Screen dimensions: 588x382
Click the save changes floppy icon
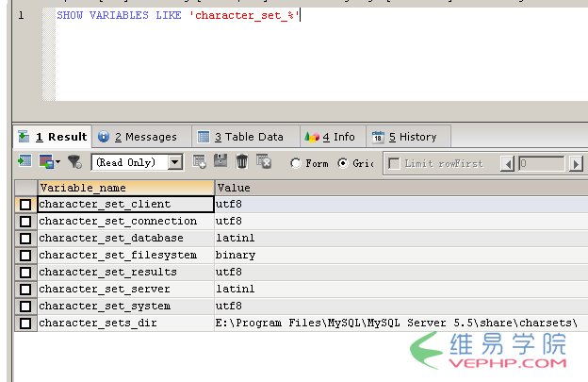coord(220,161)
